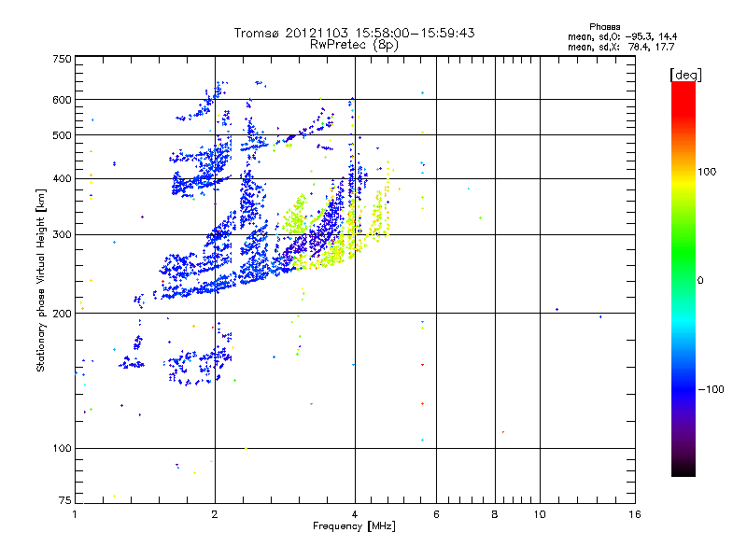747x560 pixels.
Task: Click the x-axis tick label '6'
Action: click(x=436, y=515)
